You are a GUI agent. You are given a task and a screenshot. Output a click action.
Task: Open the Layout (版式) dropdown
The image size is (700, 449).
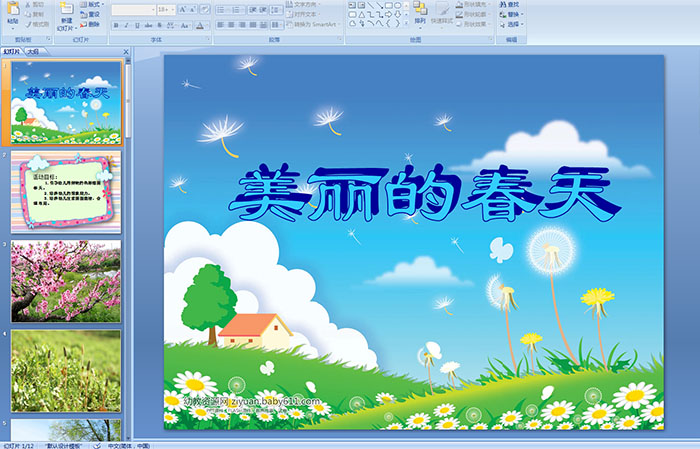click(x=92, y=4)
